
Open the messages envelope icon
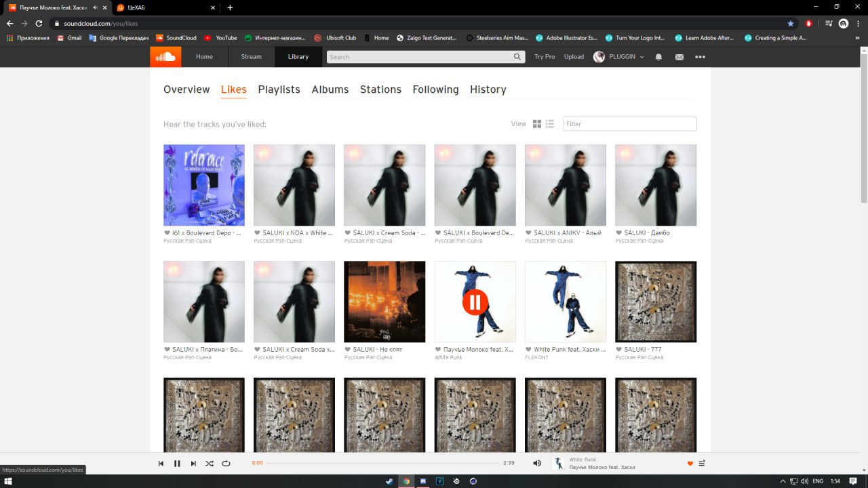[679, 57]
